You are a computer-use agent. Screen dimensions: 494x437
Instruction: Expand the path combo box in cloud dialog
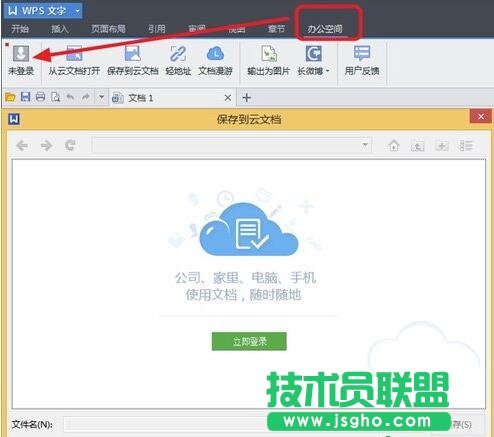365,145
